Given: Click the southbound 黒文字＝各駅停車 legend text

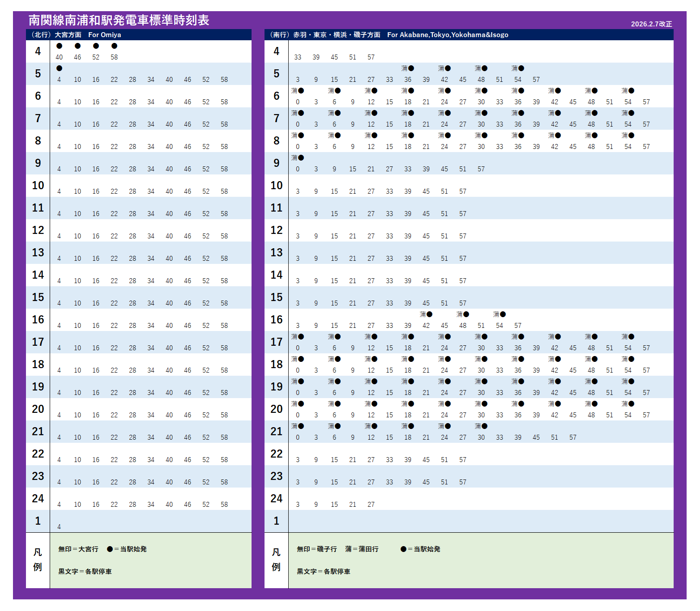Looking at the screenshot, I should pyautogui.click(x=324, y=571).
